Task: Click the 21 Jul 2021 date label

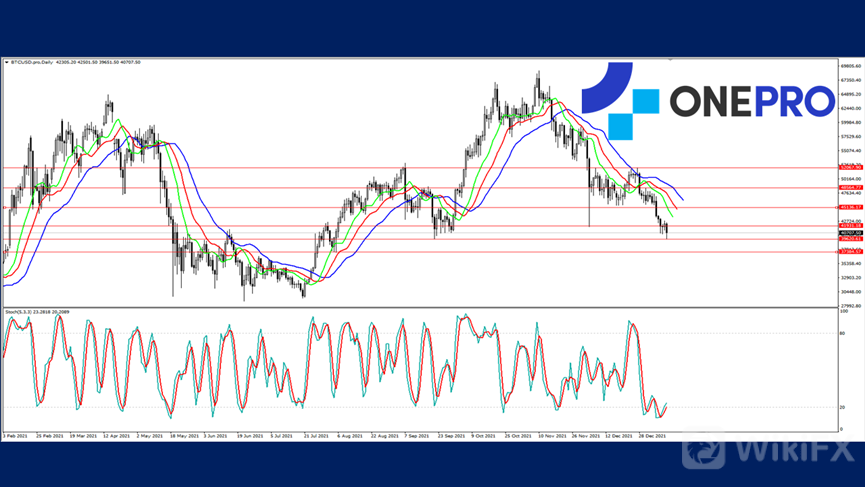Action: pos(316,436)
